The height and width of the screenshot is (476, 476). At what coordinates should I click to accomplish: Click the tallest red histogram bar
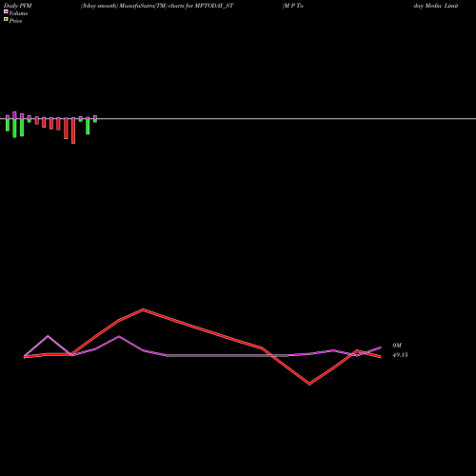coord(73,130)
